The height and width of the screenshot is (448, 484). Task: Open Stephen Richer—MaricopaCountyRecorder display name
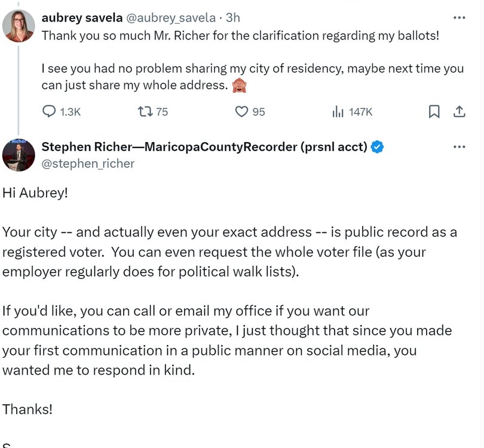click(x=204, y=147)
